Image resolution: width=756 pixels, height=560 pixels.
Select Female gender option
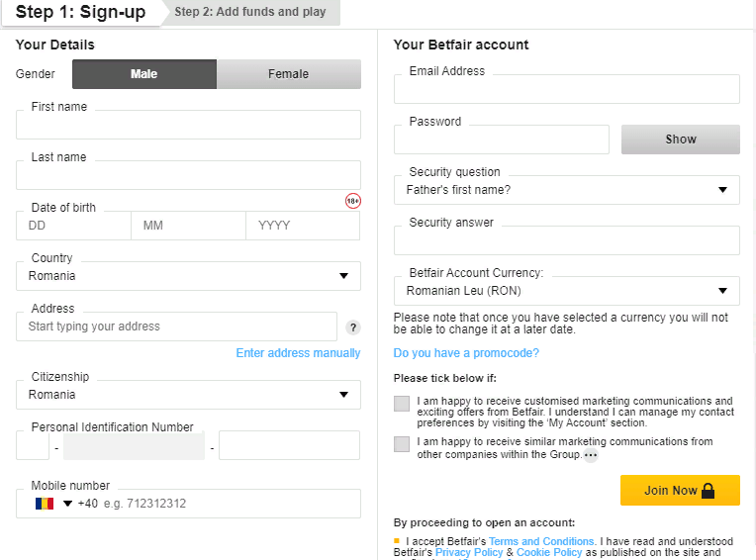(288, 74)
